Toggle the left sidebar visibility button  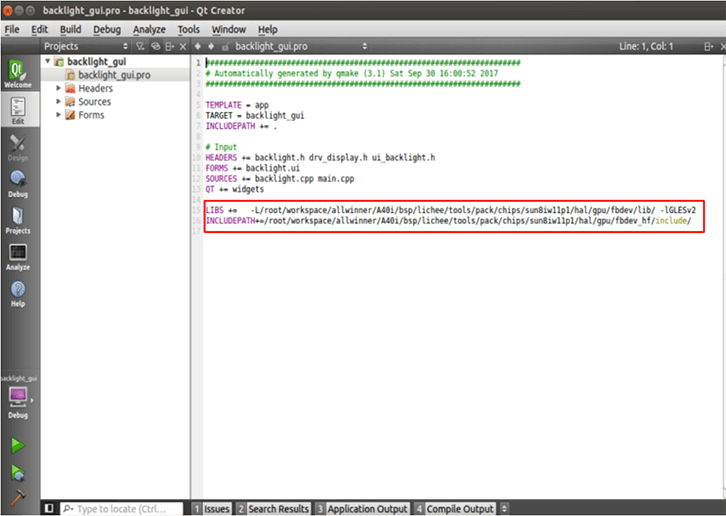pyautogui.click(x=49, y=508)
